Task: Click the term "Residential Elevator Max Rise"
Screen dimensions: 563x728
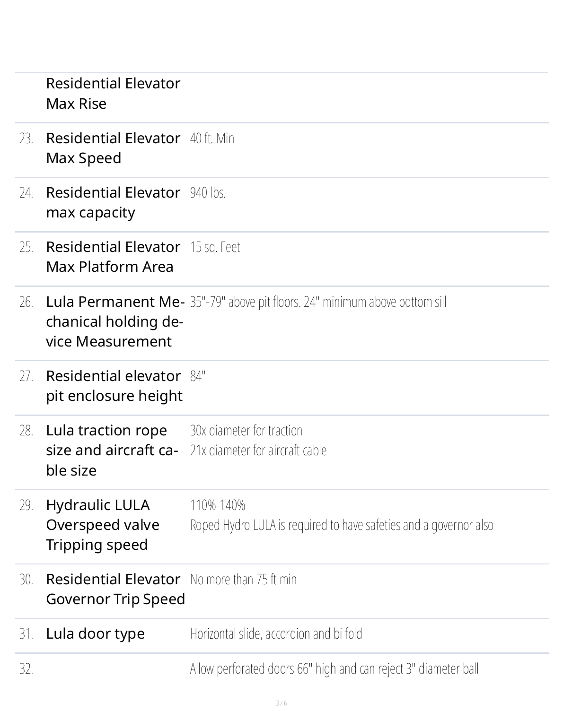Action: tap(113, 93)
